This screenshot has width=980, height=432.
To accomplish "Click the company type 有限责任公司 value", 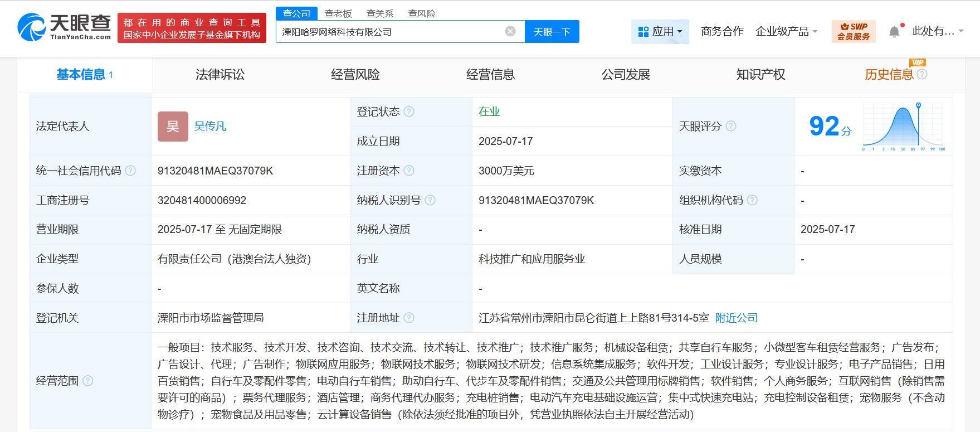I will click(x=235, y=259).
